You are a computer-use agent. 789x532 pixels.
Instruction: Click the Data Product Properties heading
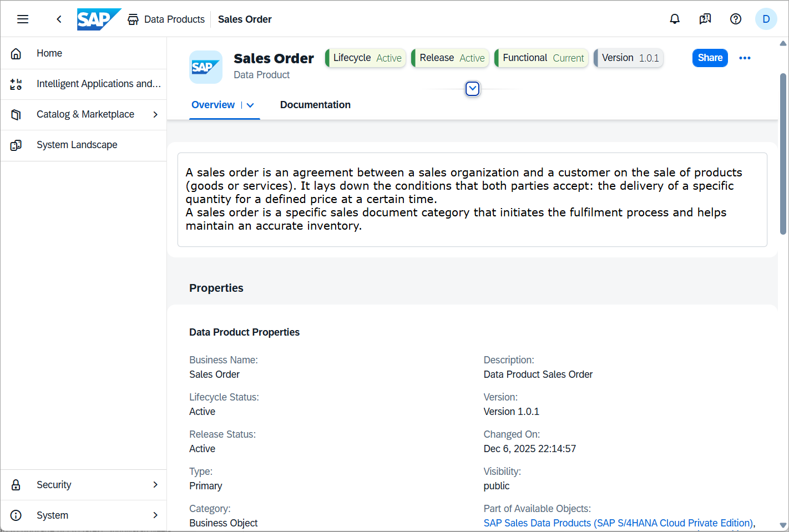[244, 332]
